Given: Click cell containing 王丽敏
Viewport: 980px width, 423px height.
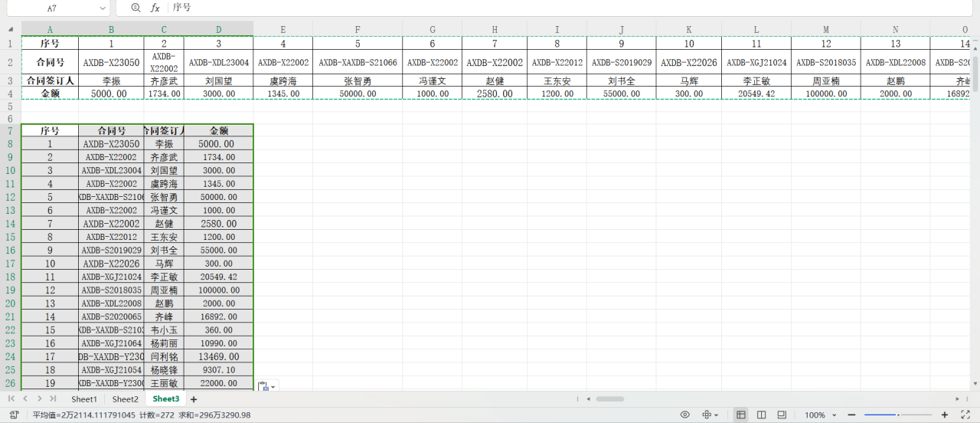Looking at the screenshot, I should 164,383.
